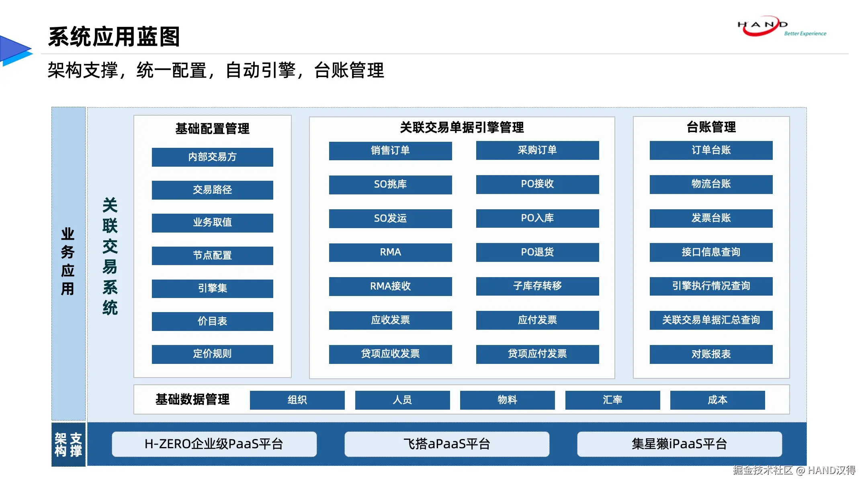Select the 成本 data block

pyautogui.click(x=717, y=400)
